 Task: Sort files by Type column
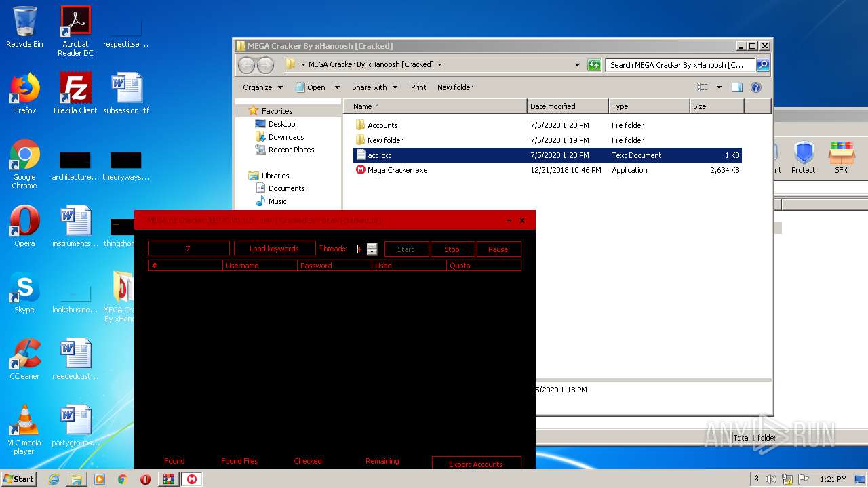click(x=649, y=106)
